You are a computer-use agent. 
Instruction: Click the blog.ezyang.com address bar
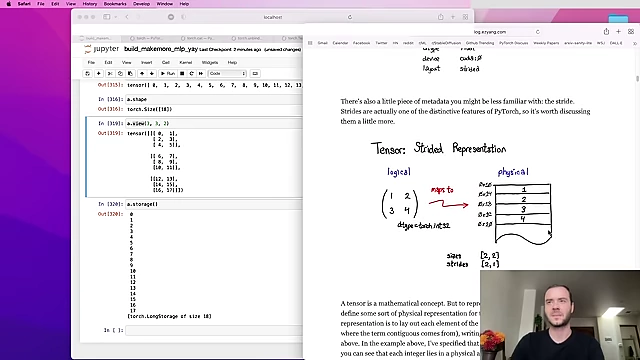(490, 32)
